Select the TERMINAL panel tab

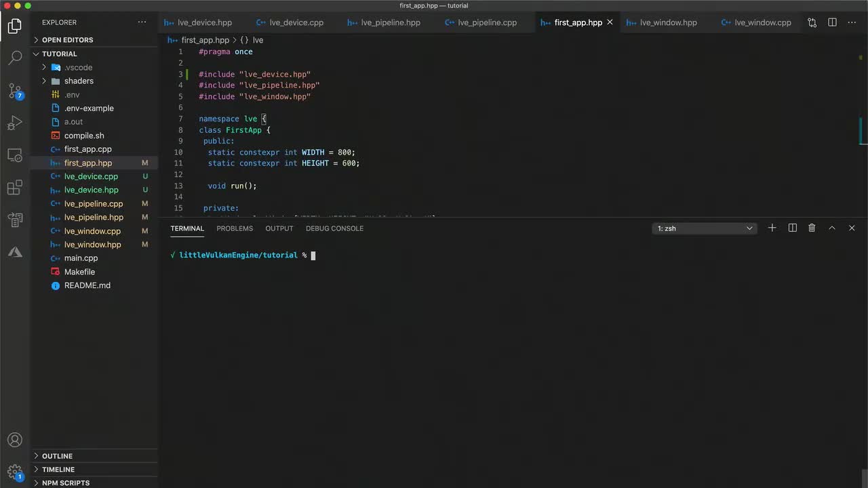point(187,228)
